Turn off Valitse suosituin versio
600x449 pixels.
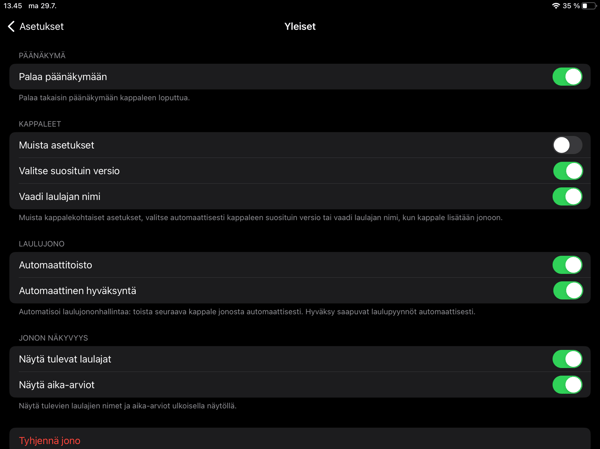tap(567, 171)
